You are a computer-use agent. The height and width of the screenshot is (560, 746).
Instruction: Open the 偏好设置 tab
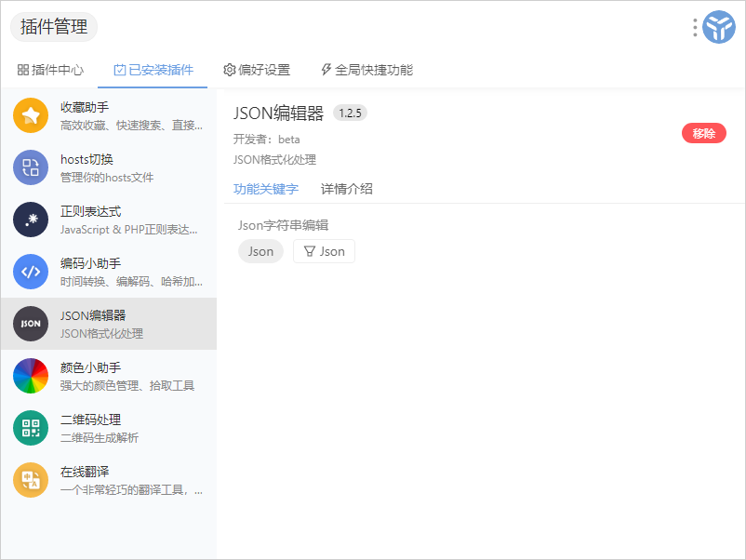tap(257, 70)
